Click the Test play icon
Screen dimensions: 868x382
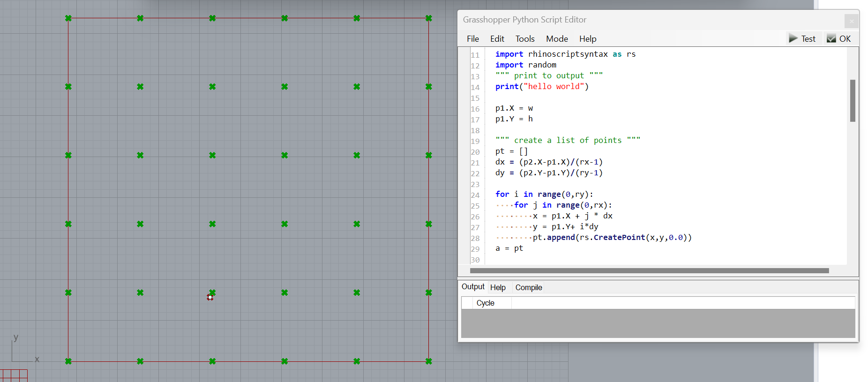pyautogui.click(x=793, y=38)
